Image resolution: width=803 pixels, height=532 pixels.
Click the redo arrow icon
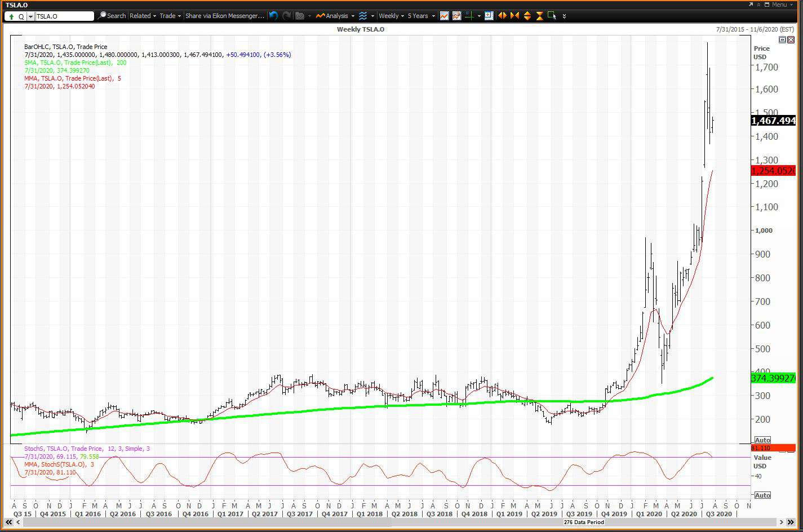click(287, 16)
